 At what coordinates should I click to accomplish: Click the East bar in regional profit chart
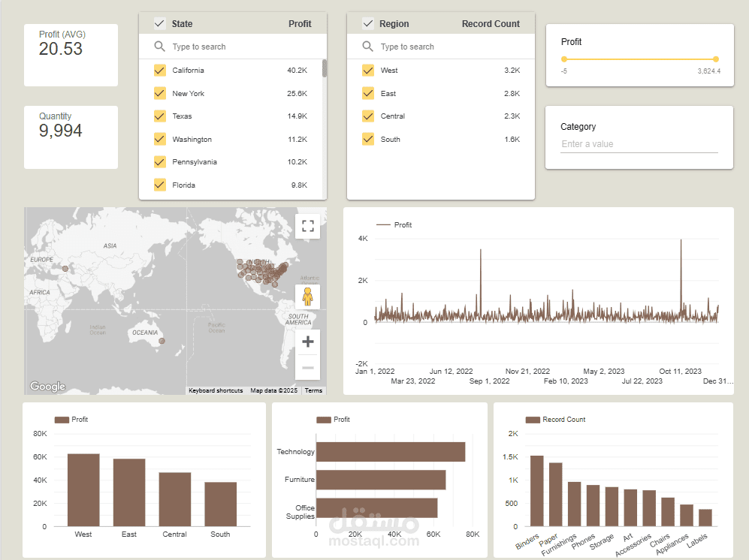tap(129, 492)
